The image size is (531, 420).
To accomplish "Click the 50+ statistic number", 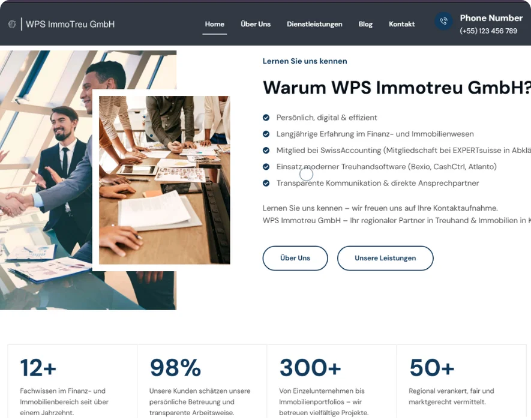I will tap(432, 367).
